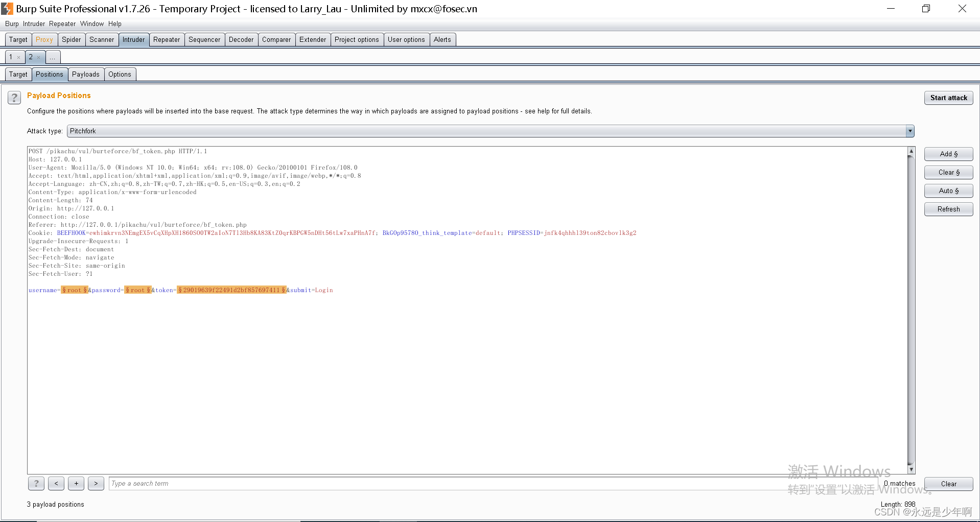The height and width of the screenshot is (522, 980).
Task: Open the Help menu
Action: pos(115,24)
